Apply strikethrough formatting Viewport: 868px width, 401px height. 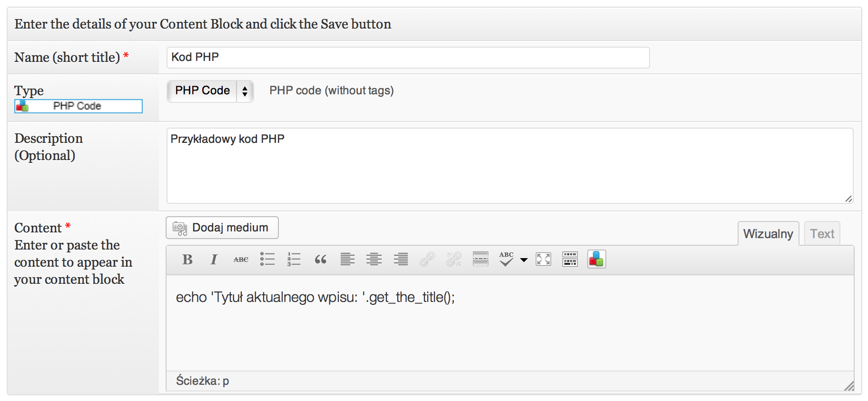tap(241, 260)
